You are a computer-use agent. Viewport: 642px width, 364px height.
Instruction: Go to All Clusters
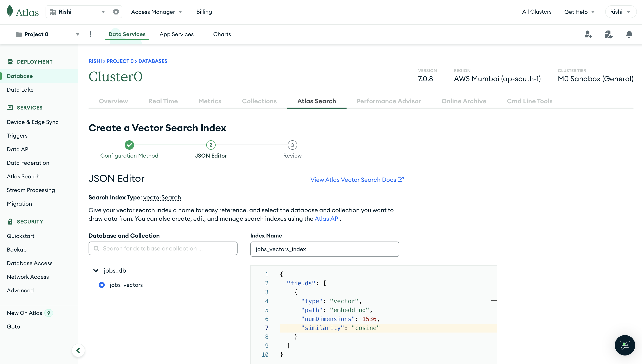537,12
